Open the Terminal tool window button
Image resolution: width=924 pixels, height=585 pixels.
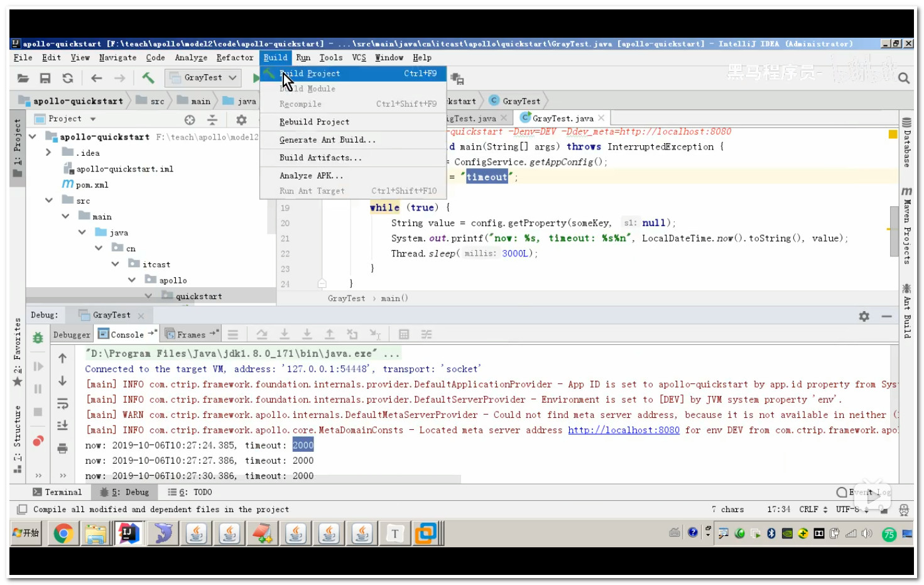(57, 492)
